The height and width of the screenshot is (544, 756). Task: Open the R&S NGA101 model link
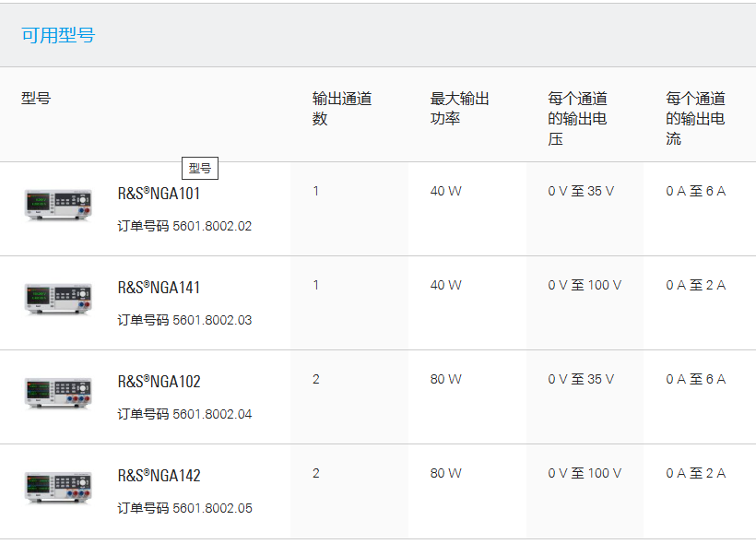click(159, 194)
